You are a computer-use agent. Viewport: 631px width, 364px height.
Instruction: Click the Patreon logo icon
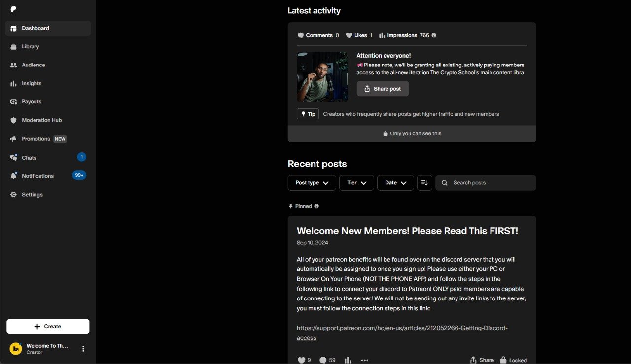click(x=13, y=9)
